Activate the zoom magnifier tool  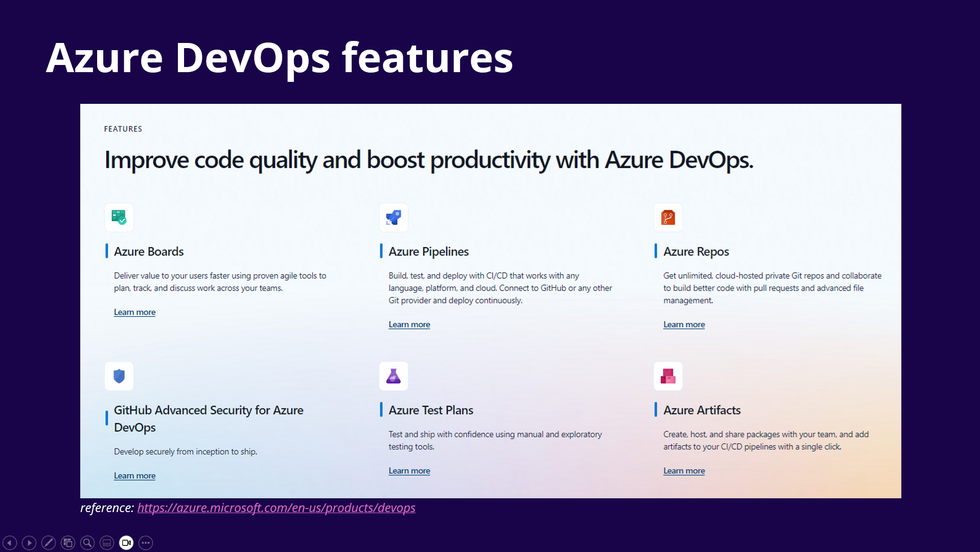pyautogui.click(x=87, y=542)
